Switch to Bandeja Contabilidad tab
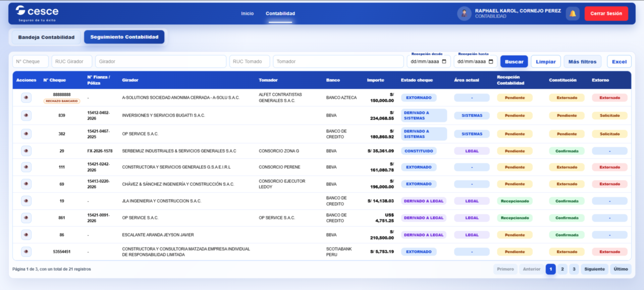Viewport: 644px width, 290px height. pos(46,37)
